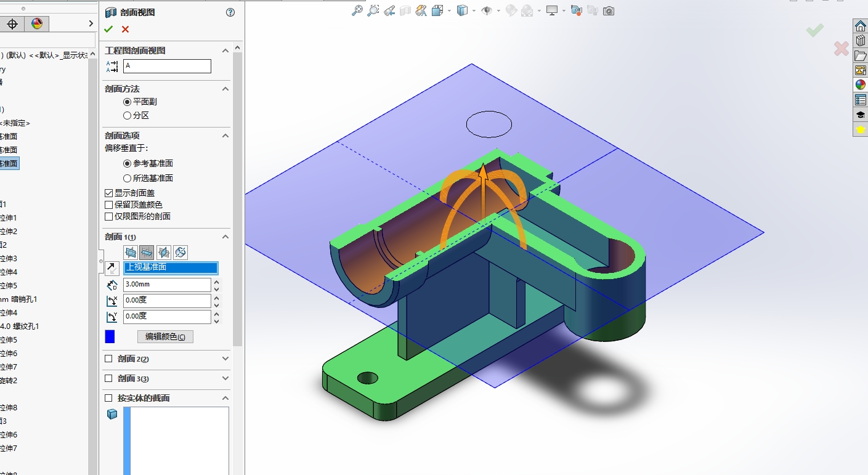Enable the 保留顶盖颜色 checkbox
Screen dimensions: 868x475
(109, 205)
